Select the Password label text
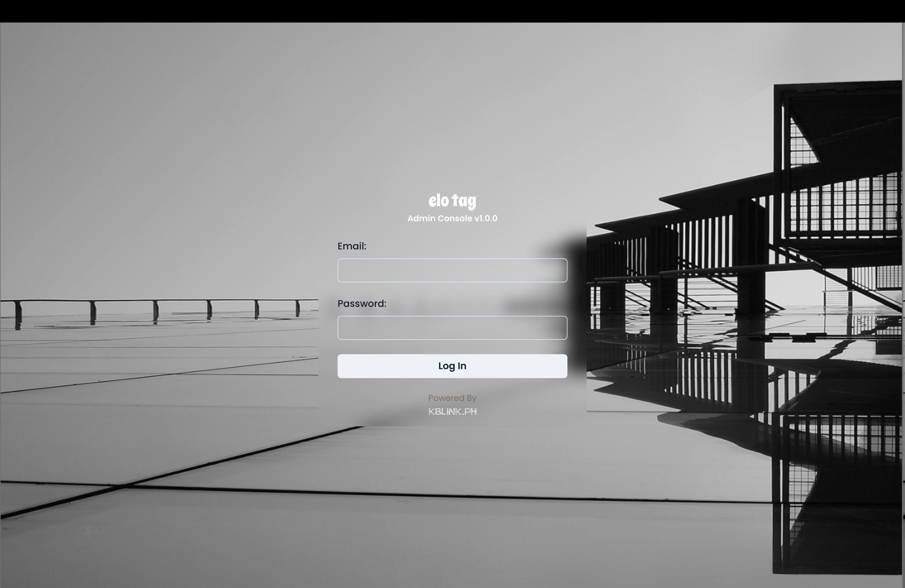This screenshot has width=905, height=588. (x=362, y=304)
